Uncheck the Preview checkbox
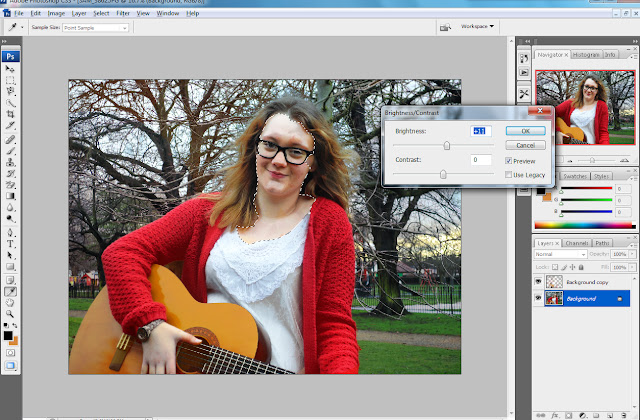The width and height of the screenshot is (640, 420). (x=508, y=161)
